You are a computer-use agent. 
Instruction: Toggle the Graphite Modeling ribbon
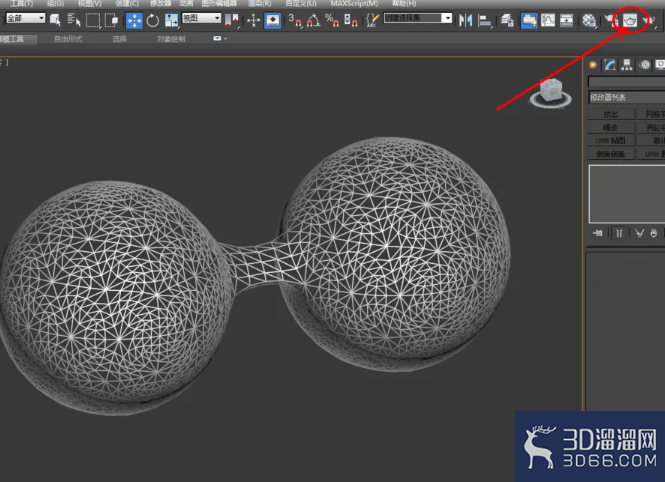click(x=529, y=20)
